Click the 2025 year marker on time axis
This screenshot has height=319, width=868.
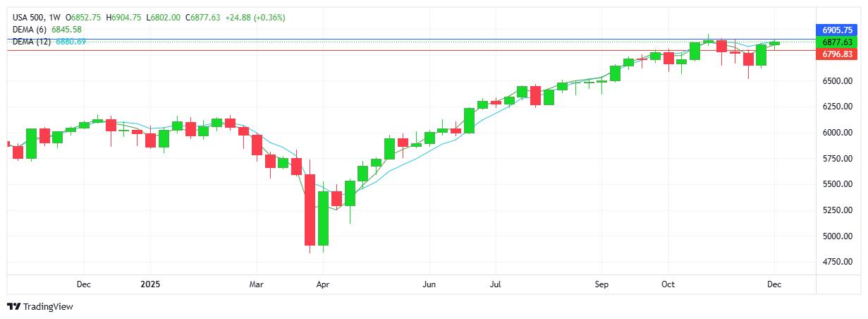[150, 284]
